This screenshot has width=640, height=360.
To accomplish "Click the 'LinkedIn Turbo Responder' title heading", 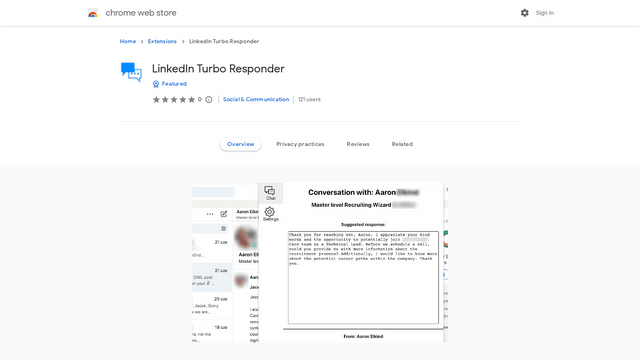I will [x=218, y=69].
